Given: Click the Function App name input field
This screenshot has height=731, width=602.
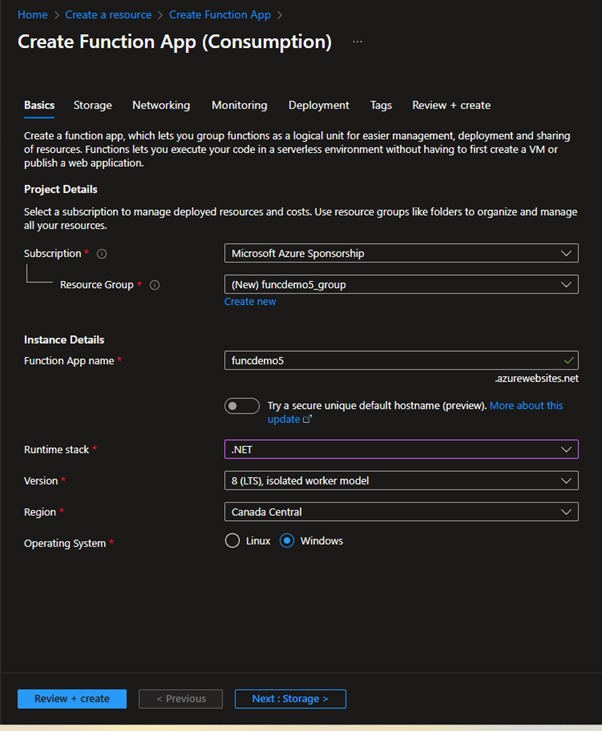Looking at the screenshot, I should [x=401, y=360].
